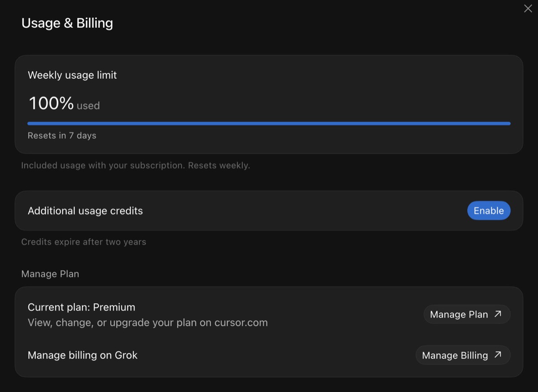Open the Manage Plan link button
The width and height of the screenshot is (538, 392).
[467, 314]
